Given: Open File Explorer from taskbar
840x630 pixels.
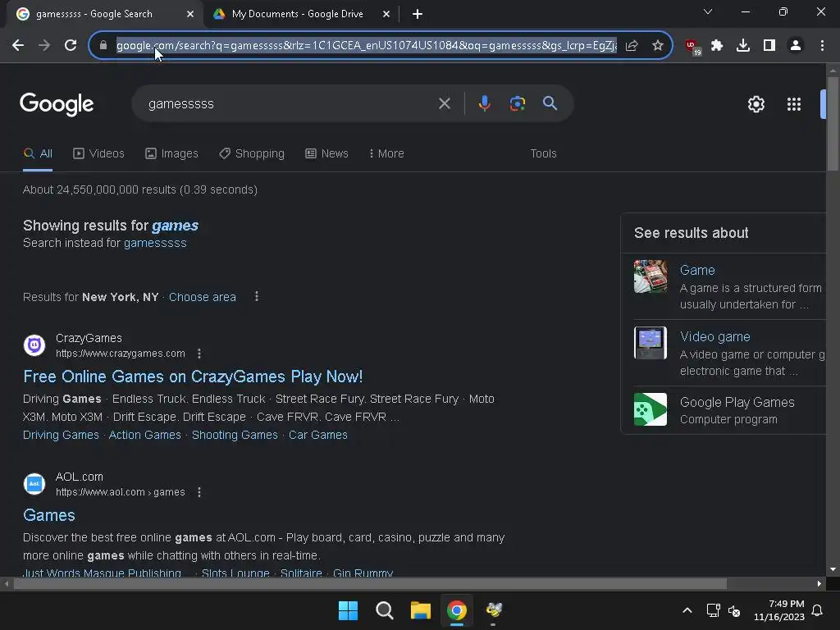Looking at the screenshot, I should pyautogui.click(x=421, y=610).
